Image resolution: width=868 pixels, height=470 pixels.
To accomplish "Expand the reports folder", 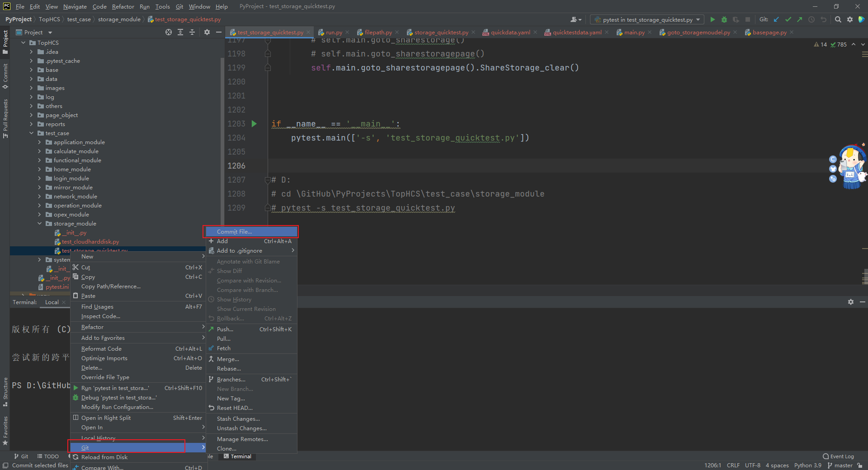I will (x=31, y=124).
